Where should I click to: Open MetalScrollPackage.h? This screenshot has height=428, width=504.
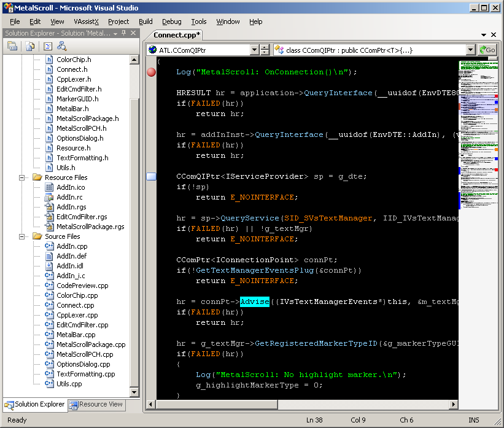[x=87, y=119]
